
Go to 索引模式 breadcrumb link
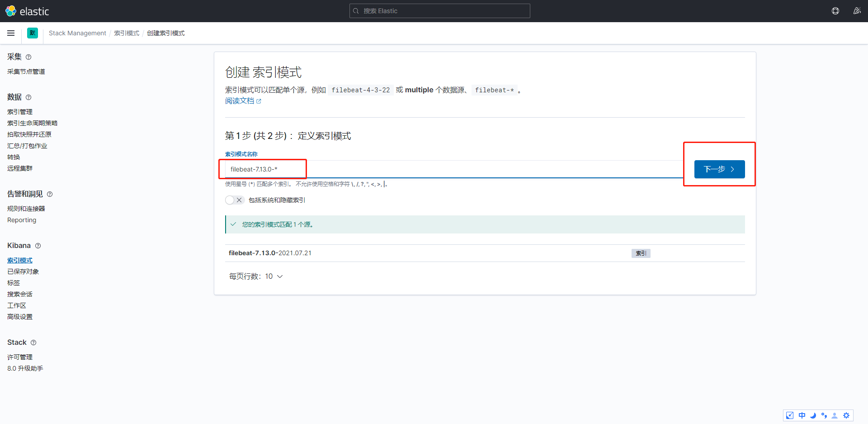pyautogui.click(x=127, y=33)
